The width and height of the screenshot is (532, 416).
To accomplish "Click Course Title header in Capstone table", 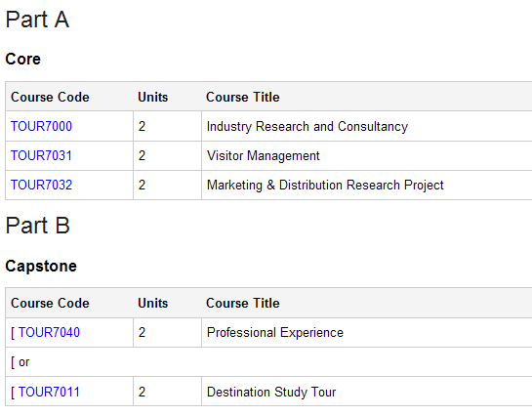I will (243, 303).
